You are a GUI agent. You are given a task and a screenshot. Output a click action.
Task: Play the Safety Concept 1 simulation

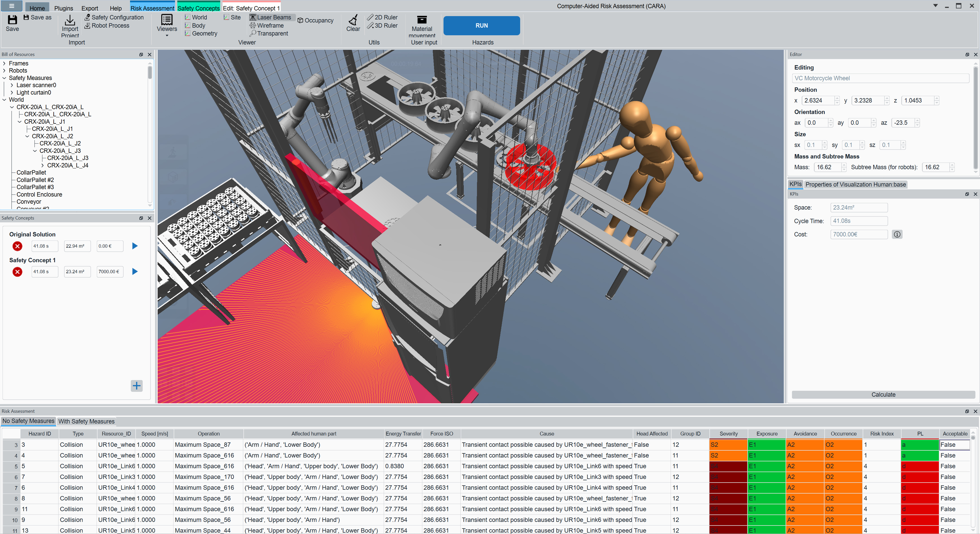[135, 271]
